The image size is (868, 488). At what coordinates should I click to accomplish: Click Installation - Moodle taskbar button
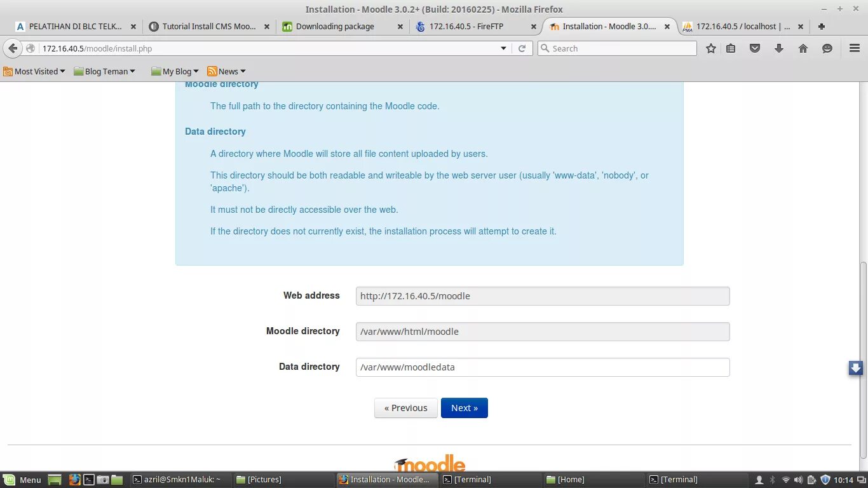388,480
